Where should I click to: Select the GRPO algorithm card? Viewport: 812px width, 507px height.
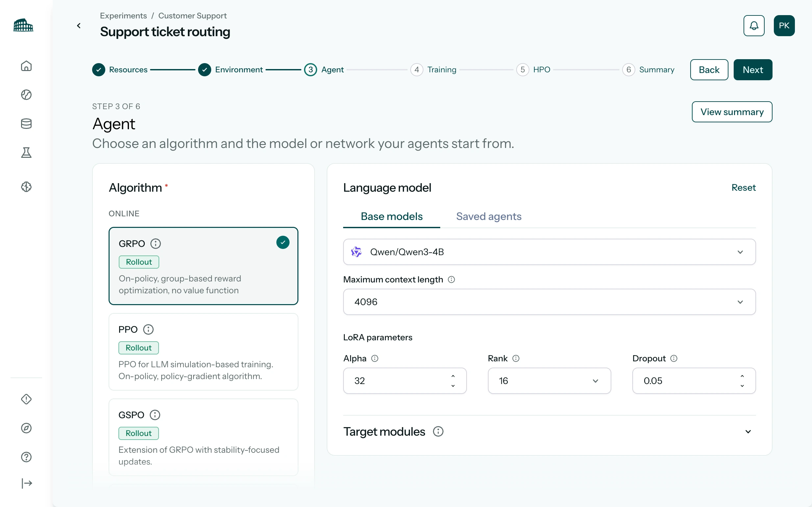tap(203, 266)
